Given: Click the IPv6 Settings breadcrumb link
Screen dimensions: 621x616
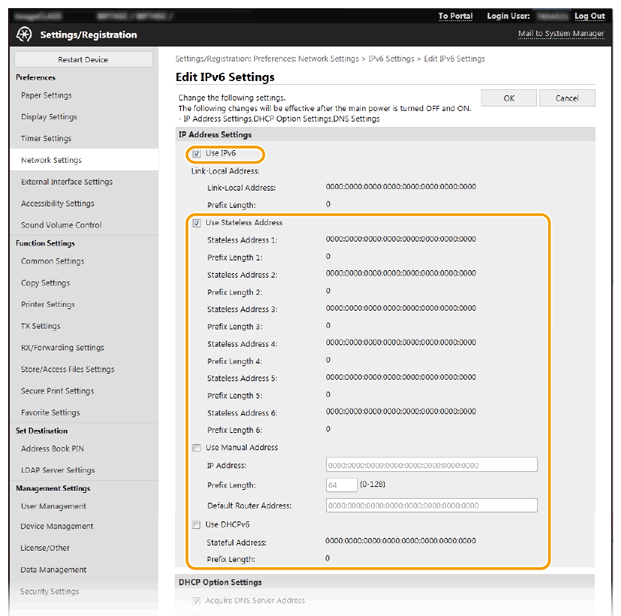Looking at the screenshot, I should pyautogui.click(x=391, y=59).
